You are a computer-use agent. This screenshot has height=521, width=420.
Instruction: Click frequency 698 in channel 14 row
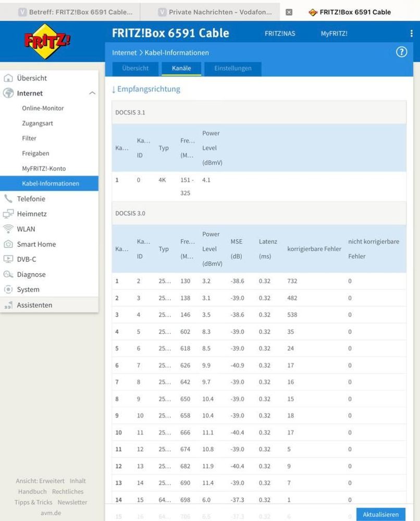186,500
